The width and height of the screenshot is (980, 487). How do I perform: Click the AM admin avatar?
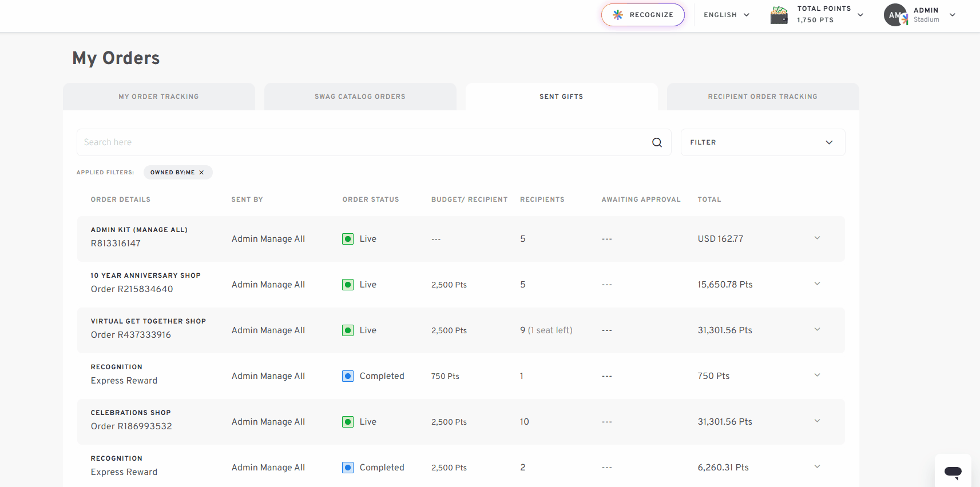pos(895,15)
